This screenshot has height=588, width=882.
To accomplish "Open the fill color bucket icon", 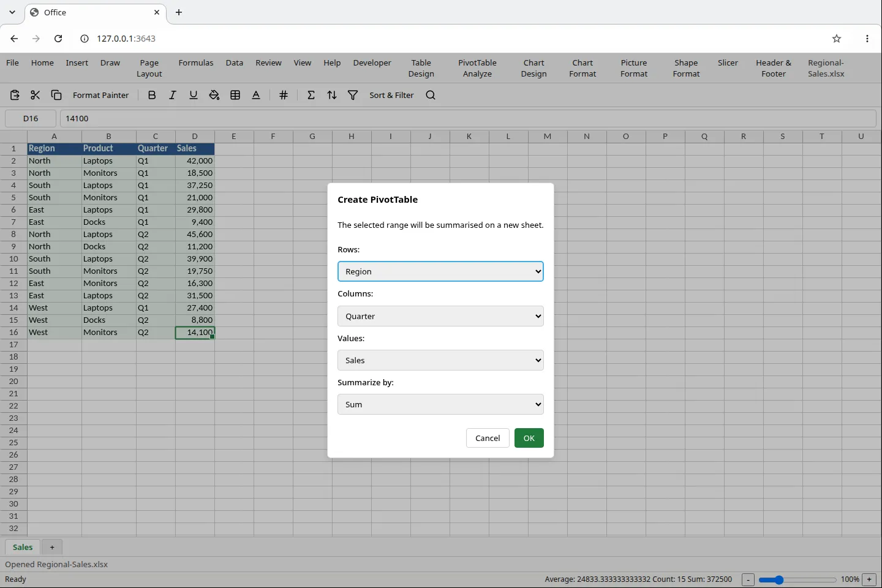I will 214,95.
